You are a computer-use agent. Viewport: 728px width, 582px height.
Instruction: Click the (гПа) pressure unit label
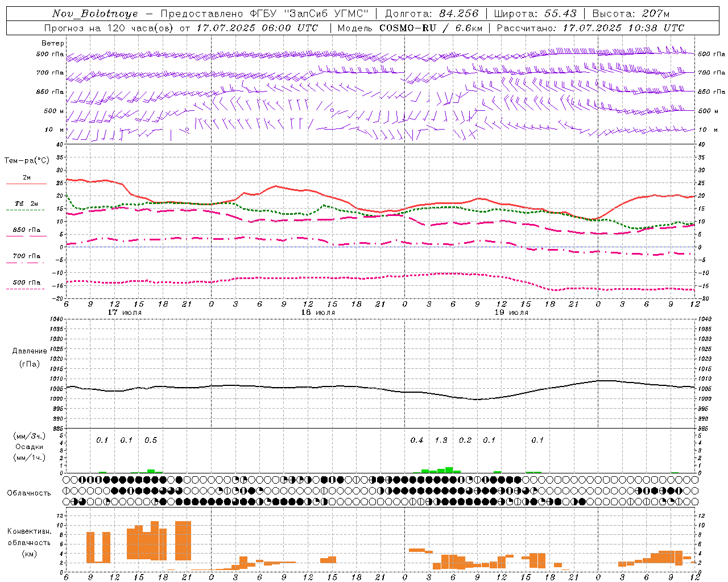coord(30,364)
